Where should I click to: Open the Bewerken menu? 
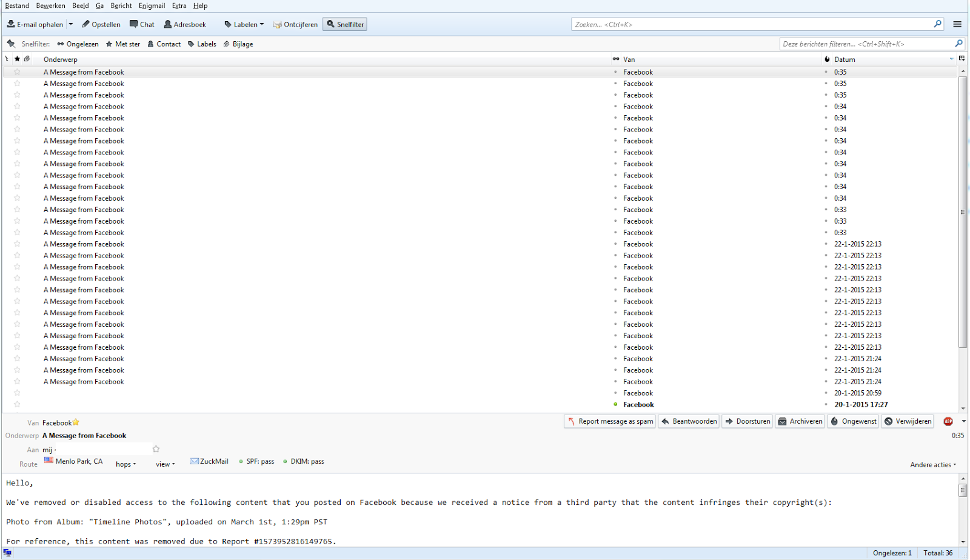click(x=51, y=5)
